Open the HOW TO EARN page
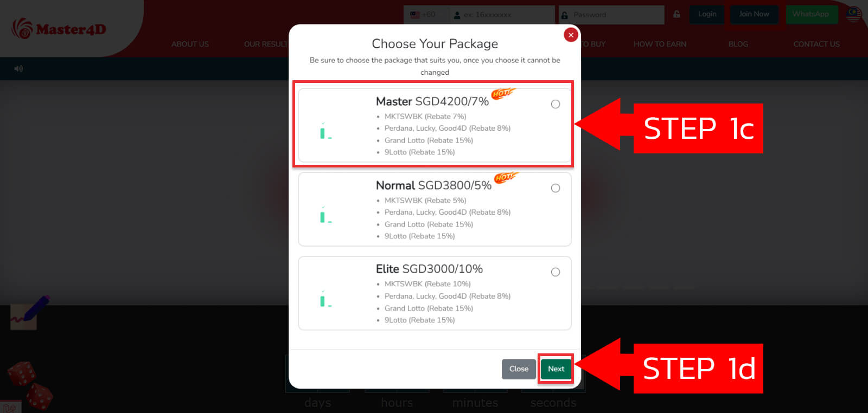 click(660, 44)
